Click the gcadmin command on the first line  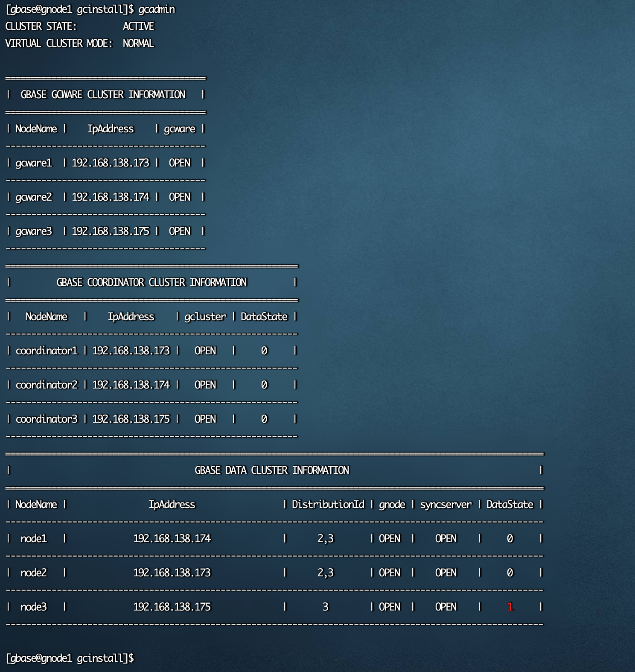coord(157,9)
